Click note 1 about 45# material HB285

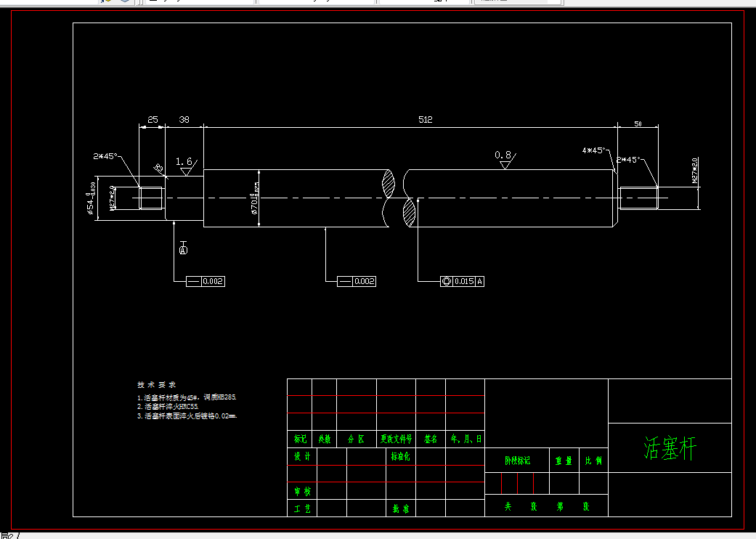[187, 398]
